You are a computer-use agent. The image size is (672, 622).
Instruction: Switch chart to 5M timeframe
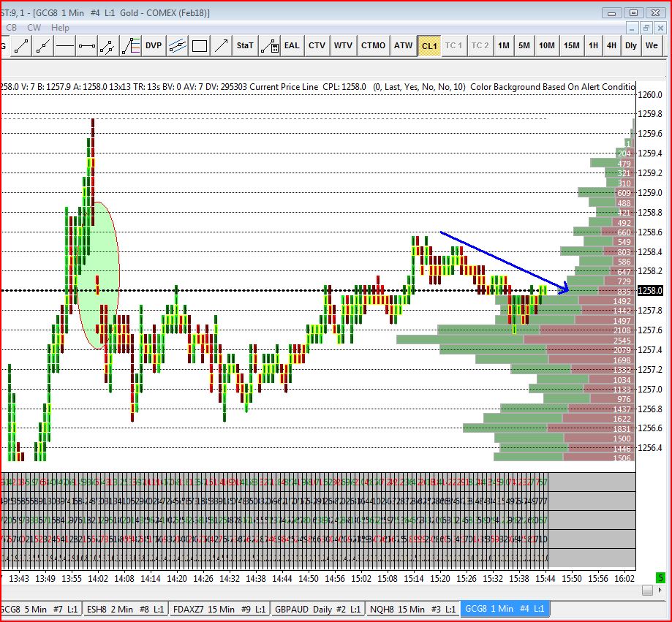coord(524,45)
